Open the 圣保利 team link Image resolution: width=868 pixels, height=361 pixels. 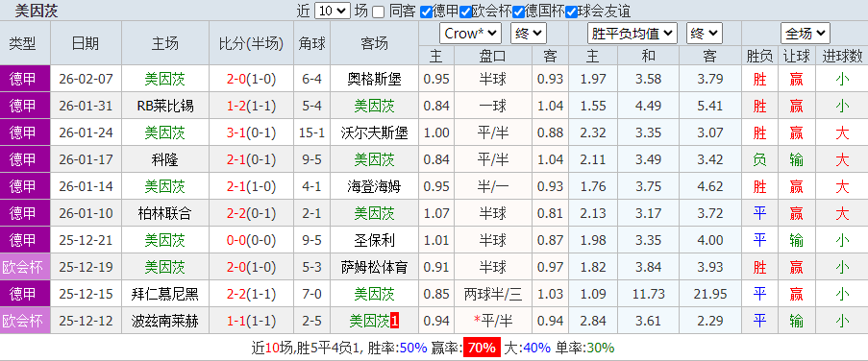pos(374,240)
